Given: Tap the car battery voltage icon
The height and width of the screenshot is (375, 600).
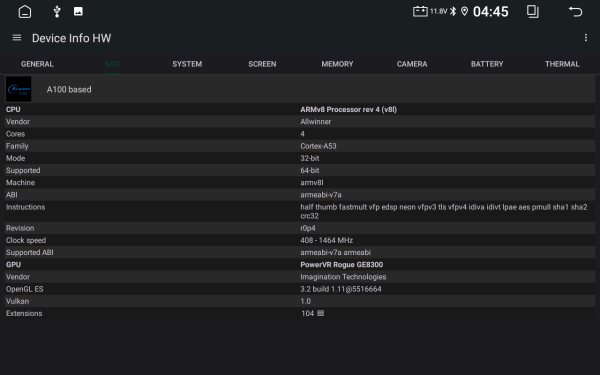Looking at the screenshot, I should click(x=420, y=11).
